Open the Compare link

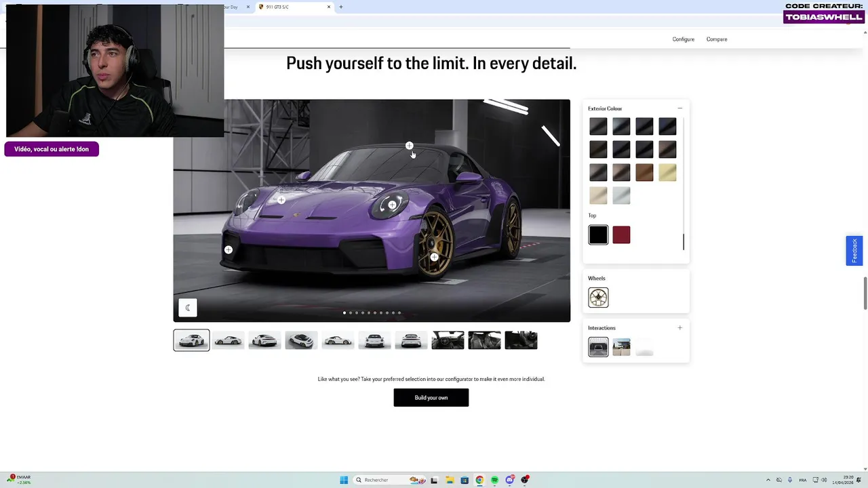click(x=717, y=39)
